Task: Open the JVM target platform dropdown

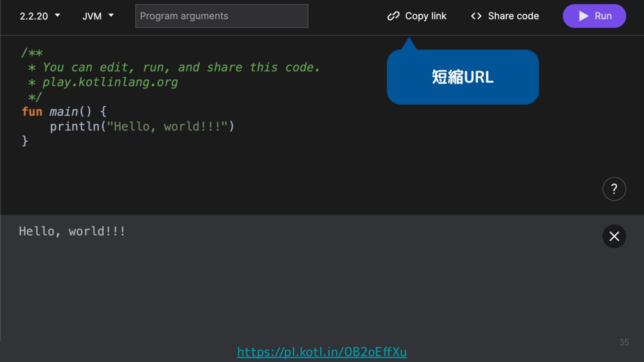Action: (98, 16)
